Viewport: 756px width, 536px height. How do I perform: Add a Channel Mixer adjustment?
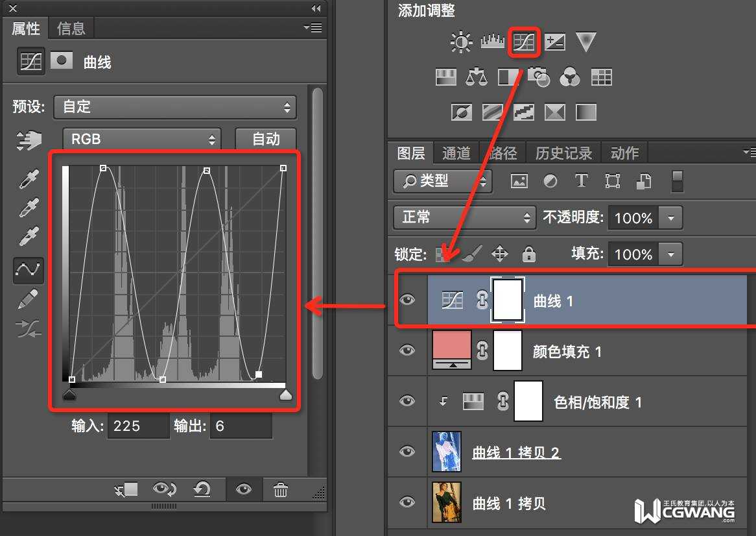click(570, 77)
